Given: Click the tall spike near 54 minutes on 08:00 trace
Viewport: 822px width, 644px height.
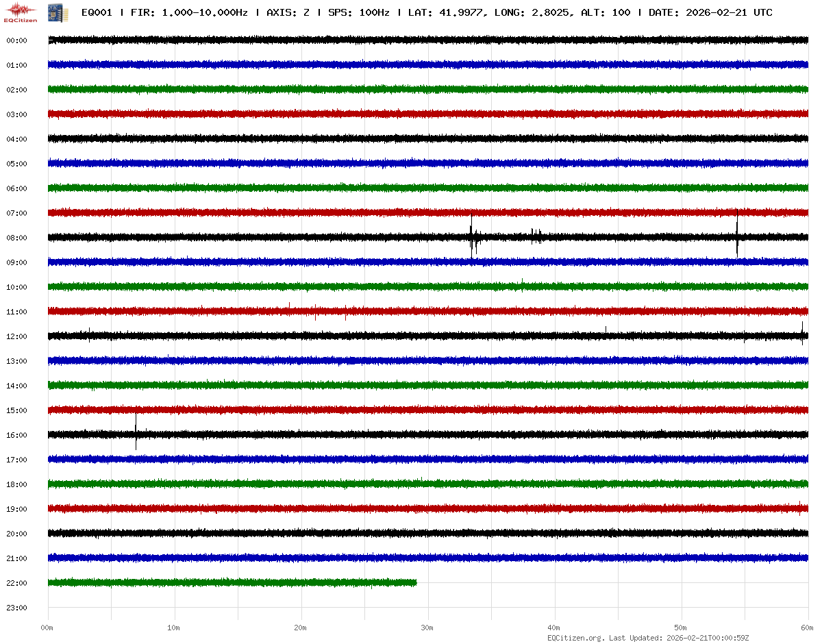Looking at the screenshot, I should 737,233.
